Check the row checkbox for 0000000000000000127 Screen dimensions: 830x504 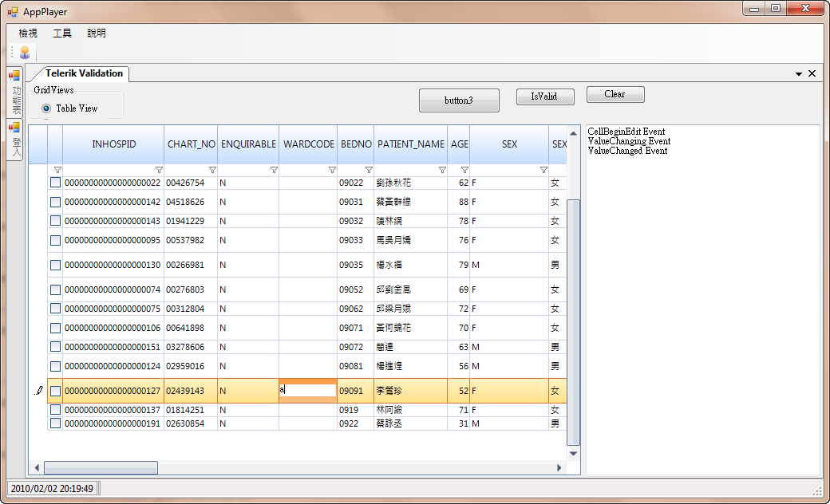tap(55, 391)
